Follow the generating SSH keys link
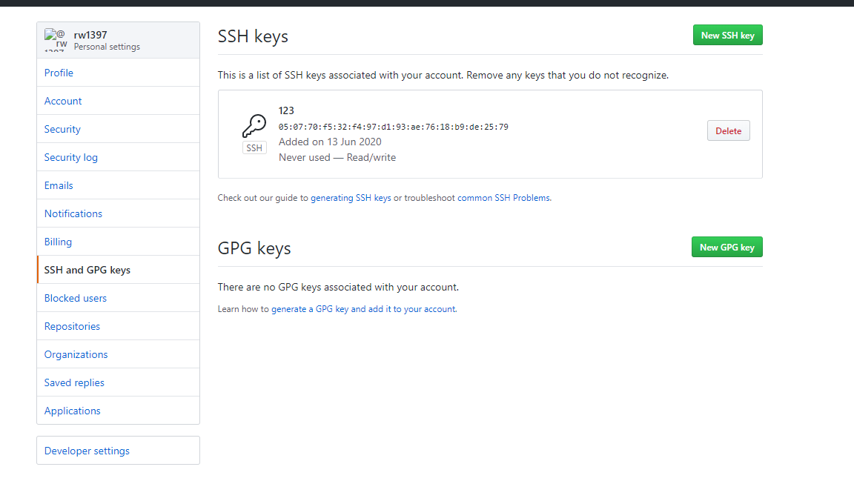Viewport: 854px width, 504px height. click(x=351, y=198)
